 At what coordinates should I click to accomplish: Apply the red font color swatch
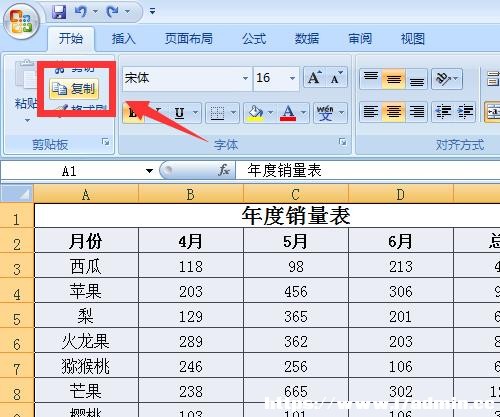288,113
